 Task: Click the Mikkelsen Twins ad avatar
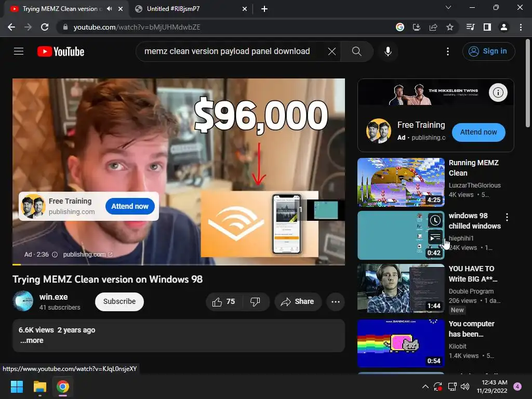click(x=379, y=130)
